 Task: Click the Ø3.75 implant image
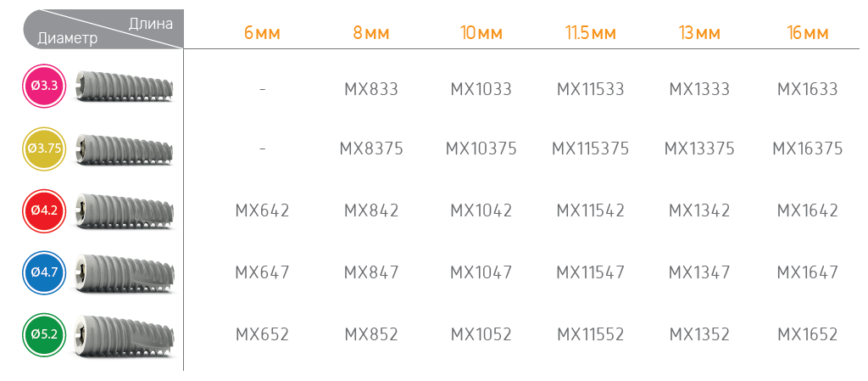(125, 148)
